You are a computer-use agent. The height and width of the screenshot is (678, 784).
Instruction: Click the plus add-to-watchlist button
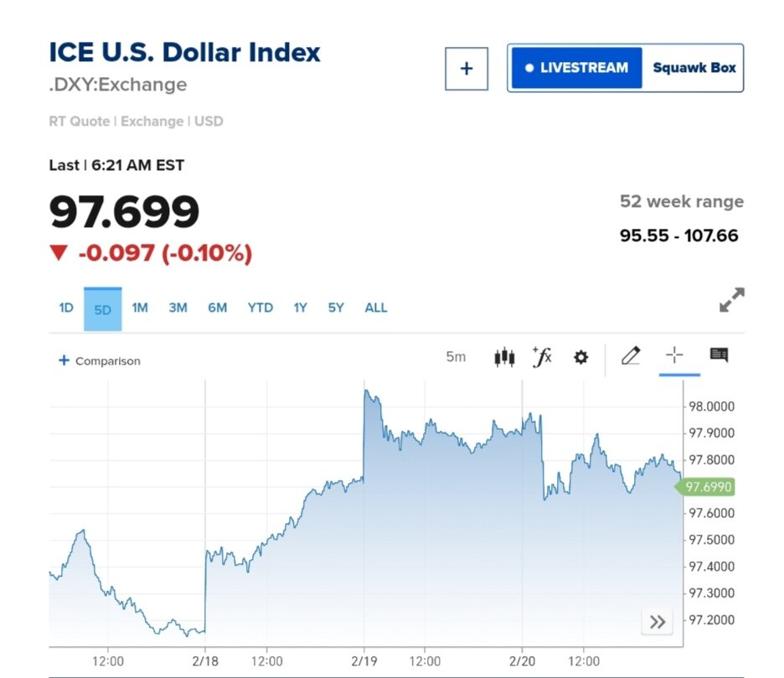(467, 69)
